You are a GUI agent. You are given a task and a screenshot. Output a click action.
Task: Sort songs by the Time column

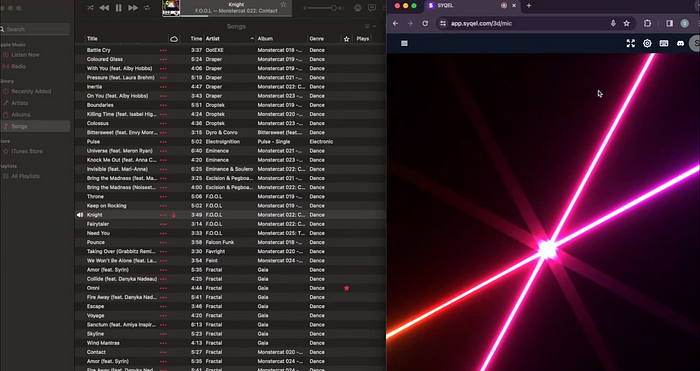tap(196, 39)
